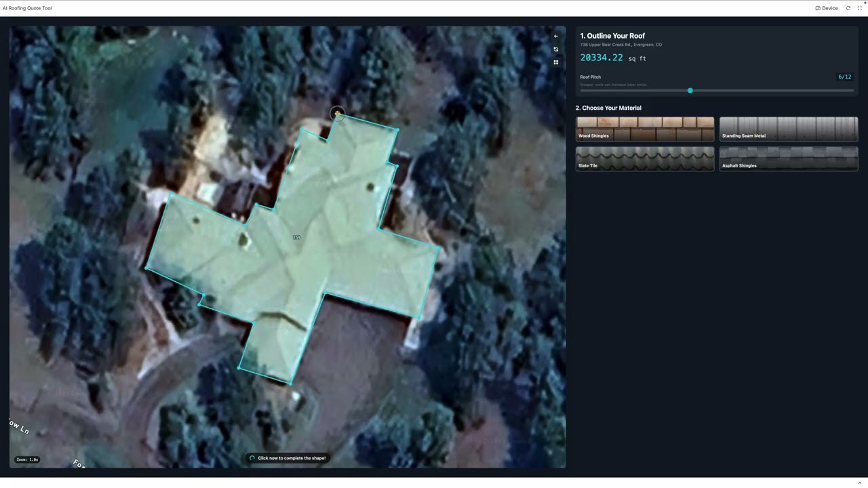Viewport: 868px width, 488px height.
Task: Choose the Slate Tile material
Action: point(644,159)
